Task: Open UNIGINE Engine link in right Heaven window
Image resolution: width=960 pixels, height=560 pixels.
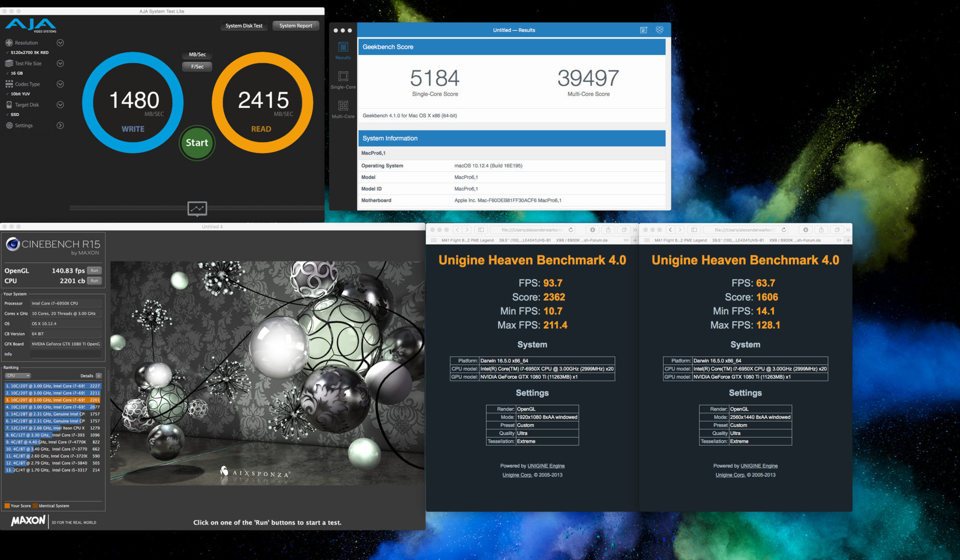Action: coord(759,466)
